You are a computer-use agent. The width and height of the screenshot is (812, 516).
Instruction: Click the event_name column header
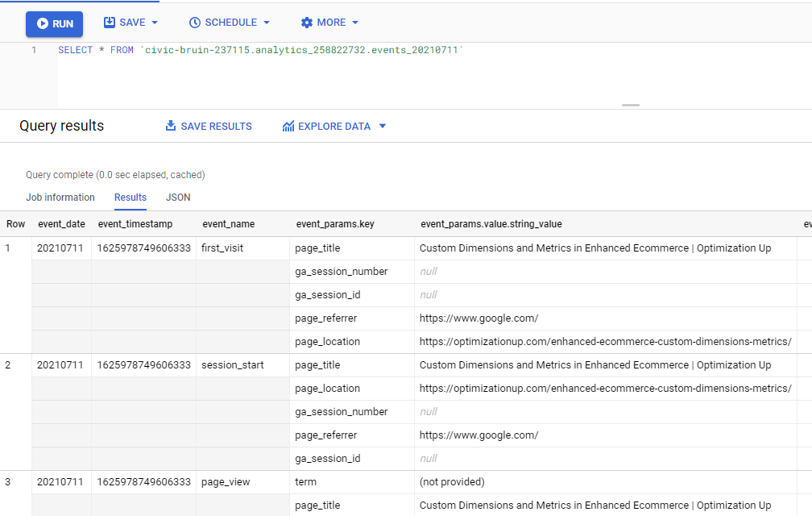pos(229,224)
